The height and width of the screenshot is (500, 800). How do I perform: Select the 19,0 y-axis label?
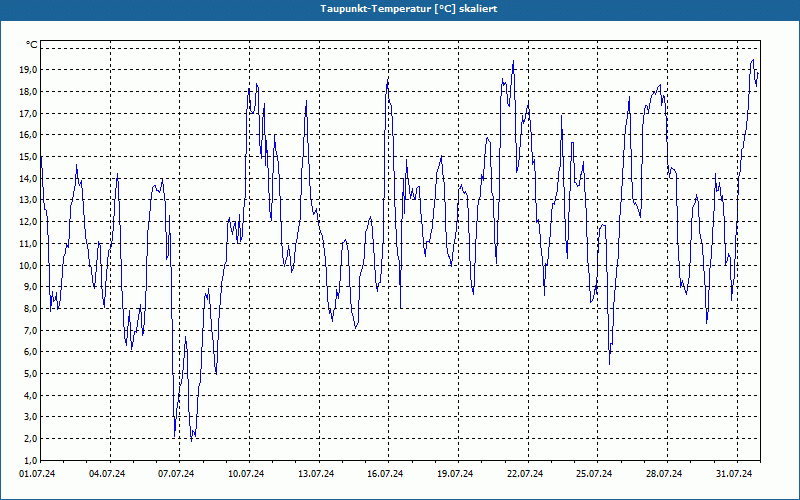(29, 70)
